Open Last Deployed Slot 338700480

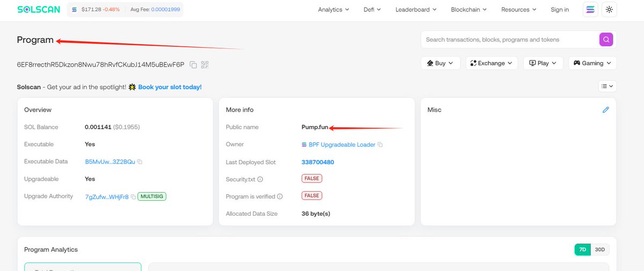pos(318,162)
